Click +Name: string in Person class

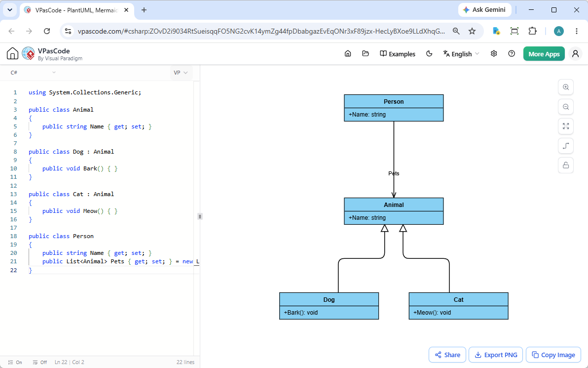pos(367,115)
